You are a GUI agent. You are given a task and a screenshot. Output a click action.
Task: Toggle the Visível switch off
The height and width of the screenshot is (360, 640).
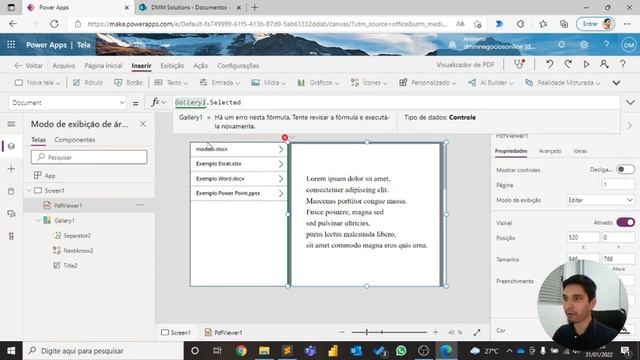tap(625, 222)
